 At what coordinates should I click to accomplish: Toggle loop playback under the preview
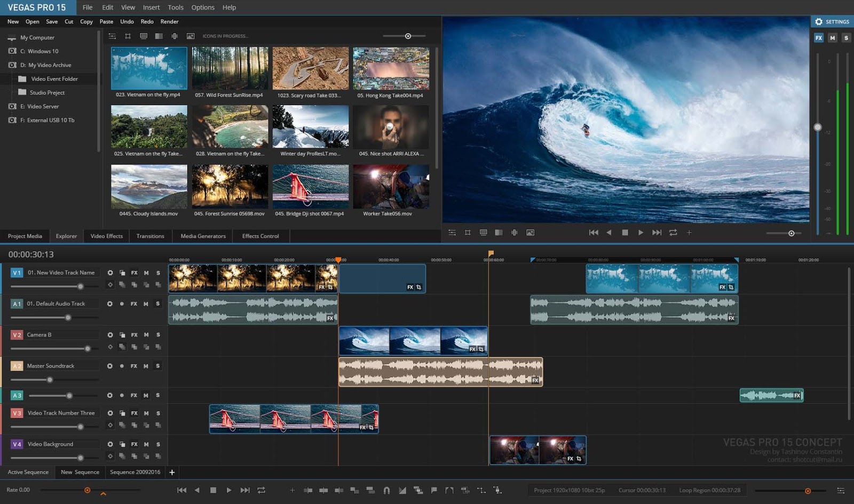tap(673, 233)
